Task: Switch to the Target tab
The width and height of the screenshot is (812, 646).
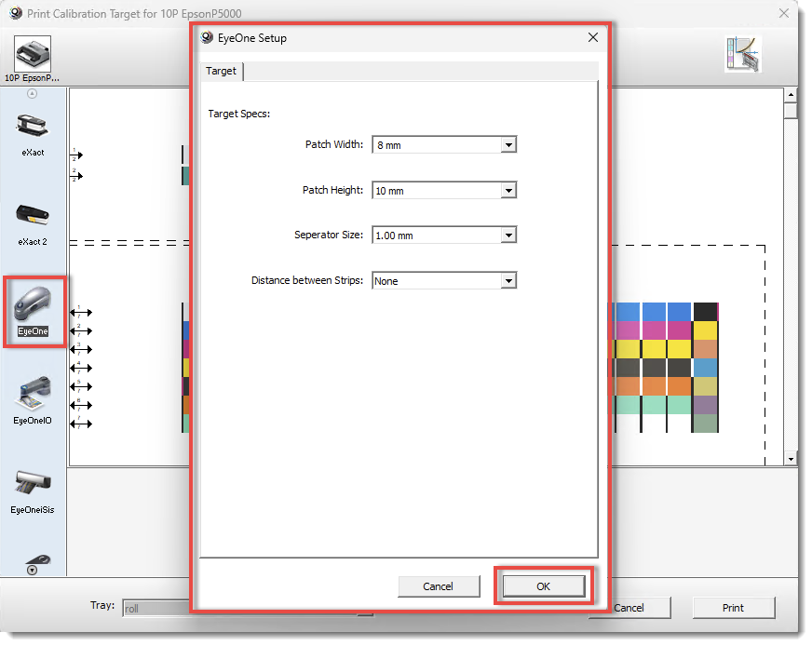Action: coord(221,71)
